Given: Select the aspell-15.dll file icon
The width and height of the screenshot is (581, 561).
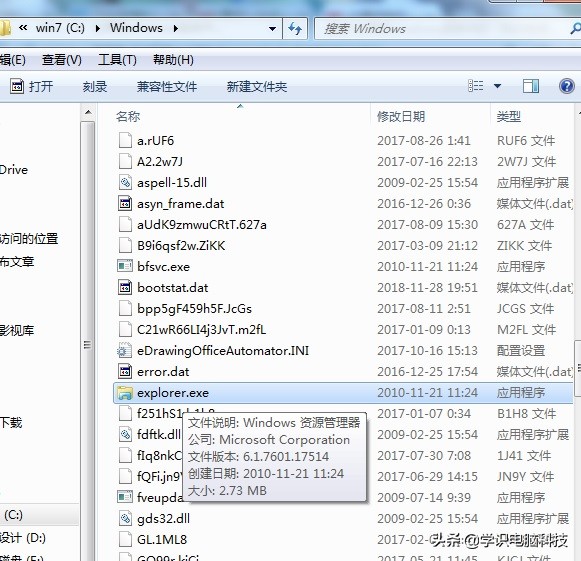Looking at the screenshot, I should pos(125,183).
